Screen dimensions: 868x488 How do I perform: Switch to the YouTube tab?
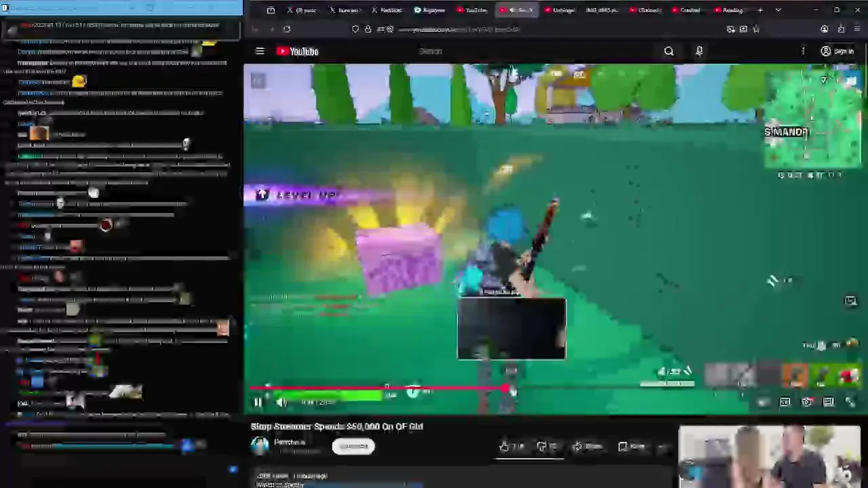point(471,10)
